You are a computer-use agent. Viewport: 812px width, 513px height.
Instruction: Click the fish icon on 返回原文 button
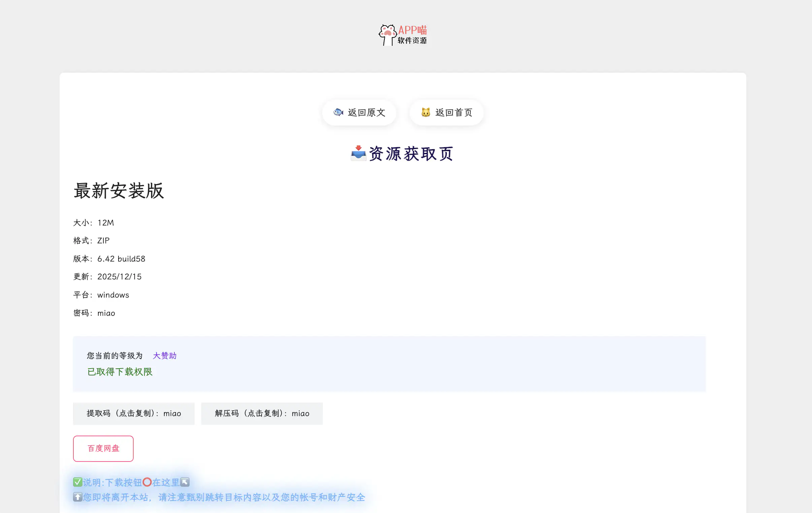(x=338, y=113)
